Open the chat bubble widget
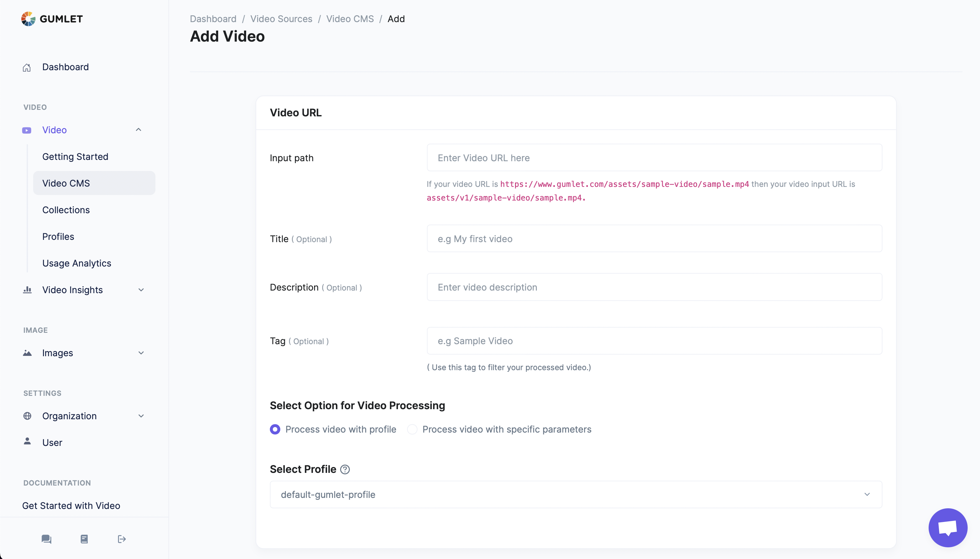 click(947, 527)
